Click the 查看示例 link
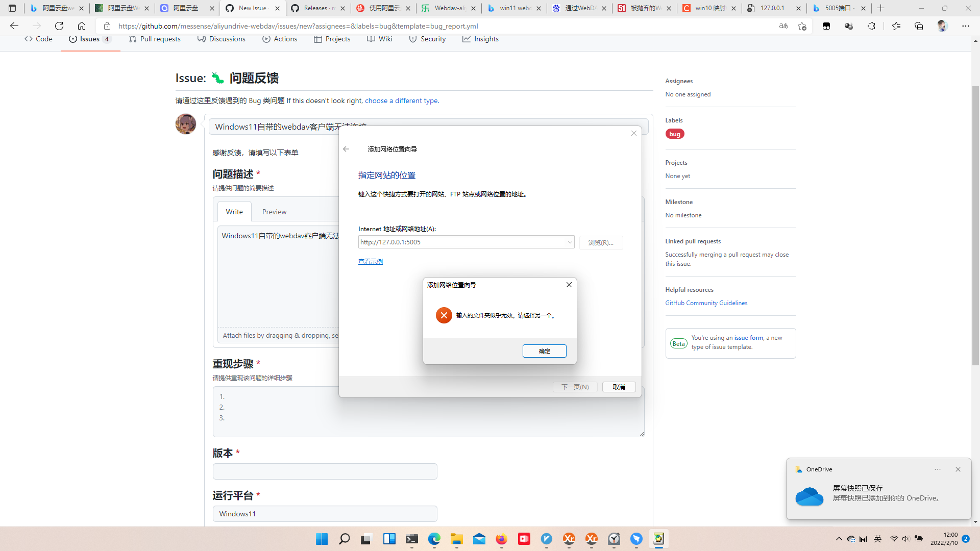Screen dimensions: 980x551 tap(370, 261)
